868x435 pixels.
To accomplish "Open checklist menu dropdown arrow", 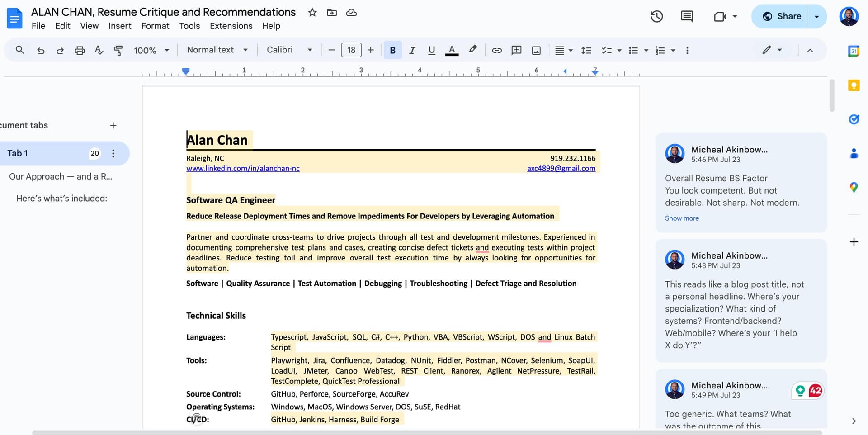I will point(619,50).
